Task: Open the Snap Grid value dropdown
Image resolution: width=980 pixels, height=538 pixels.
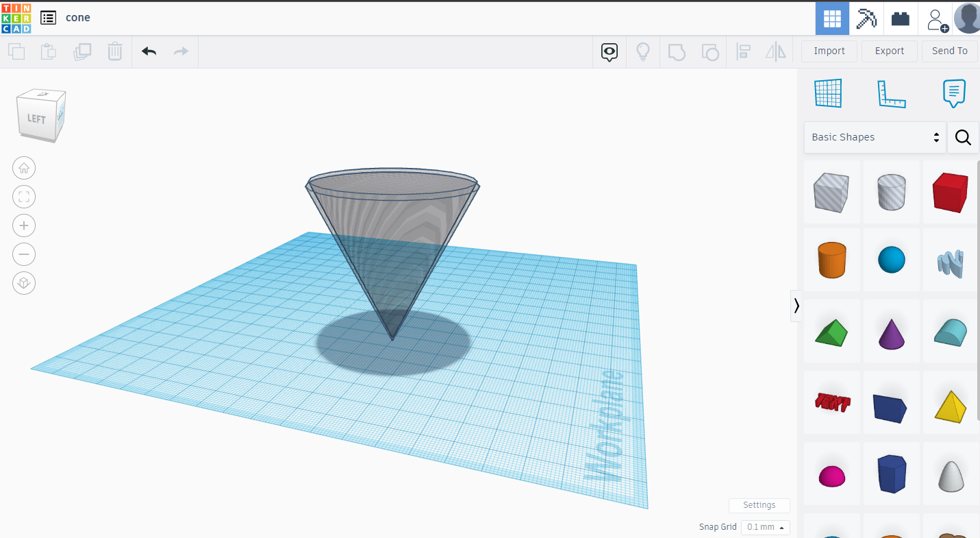Action: (765, 527)
